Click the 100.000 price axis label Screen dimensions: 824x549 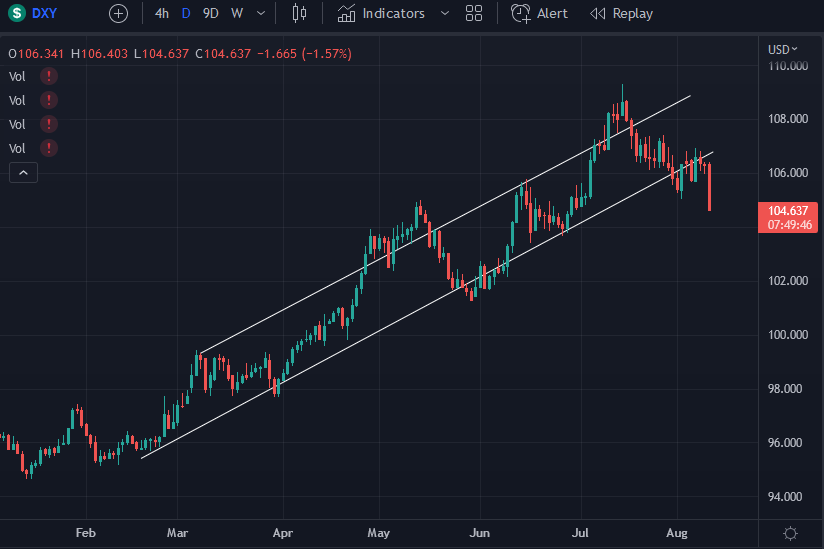788,335
